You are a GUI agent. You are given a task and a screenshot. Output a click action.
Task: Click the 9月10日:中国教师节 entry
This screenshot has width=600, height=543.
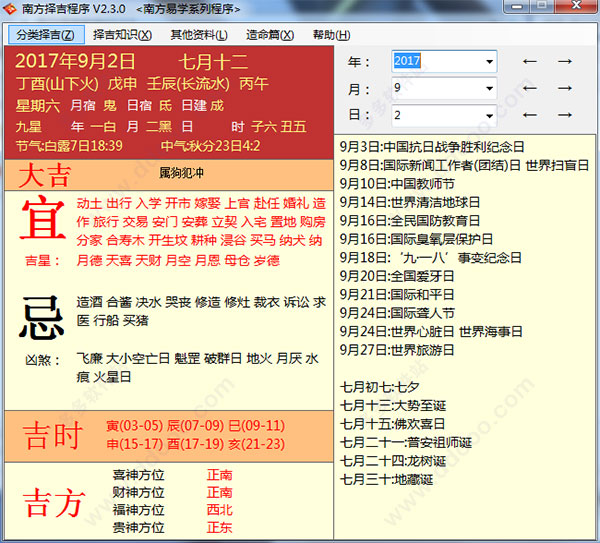397,184
